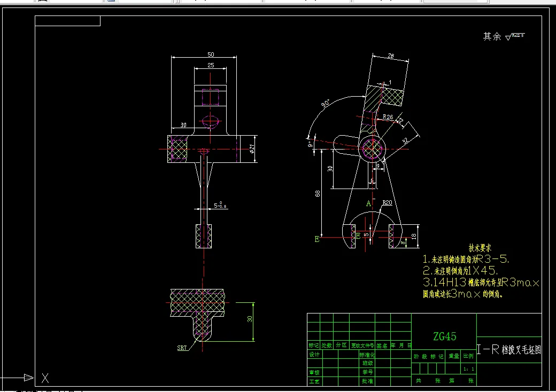Click the SR7 spherical radius label
The image size is (556, 392).
182,348
